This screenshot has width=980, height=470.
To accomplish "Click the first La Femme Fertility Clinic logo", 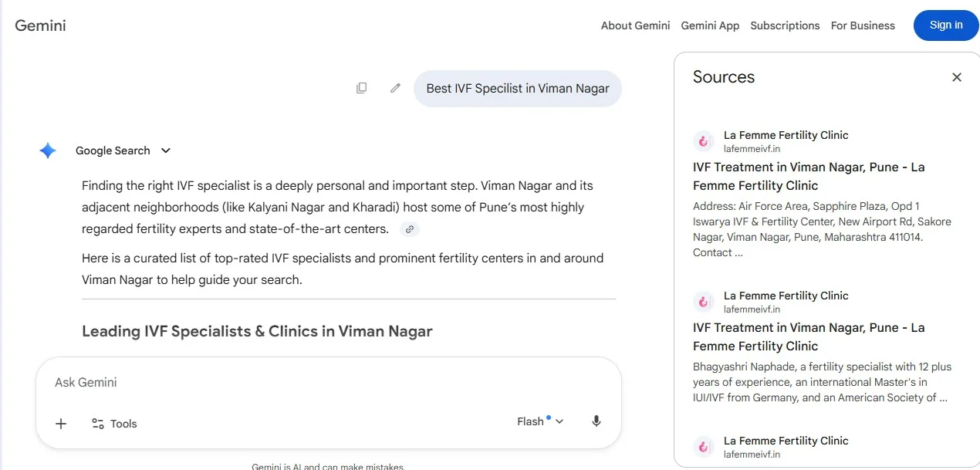I will 703,141.
